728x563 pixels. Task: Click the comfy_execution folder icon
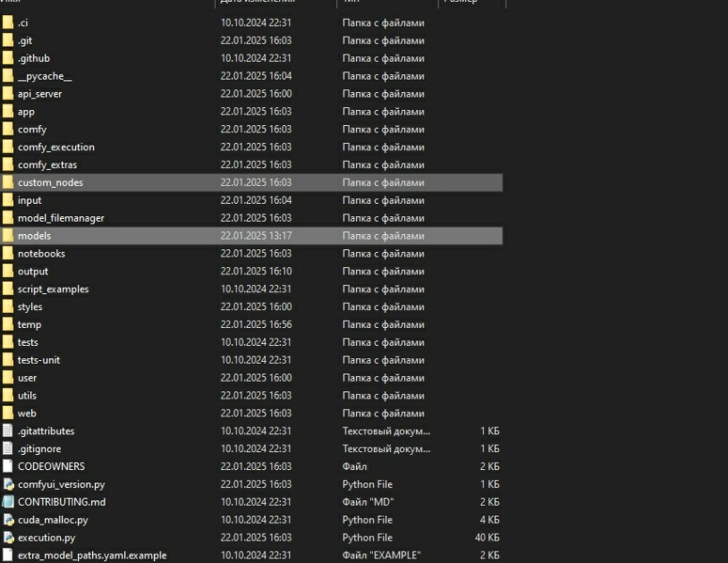click(x=7, y=147)
